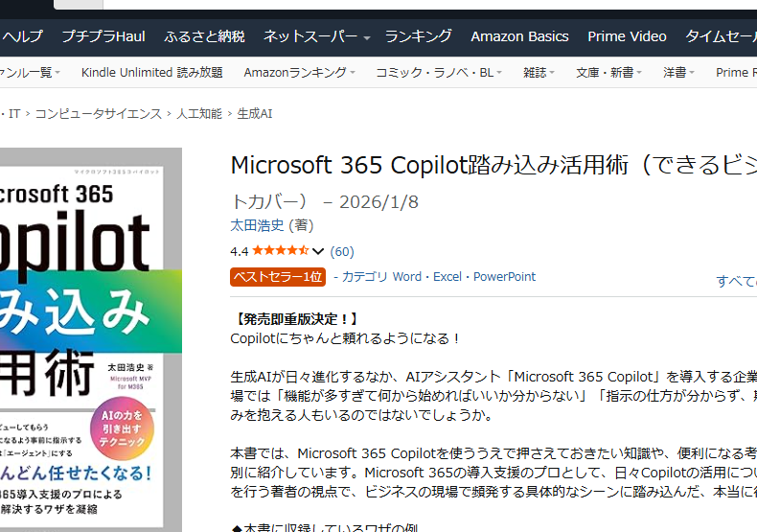Expand the 洋書 dropdown
This screenshot has height=532, width=757.
pyautogui.click(x=678, y=73)
